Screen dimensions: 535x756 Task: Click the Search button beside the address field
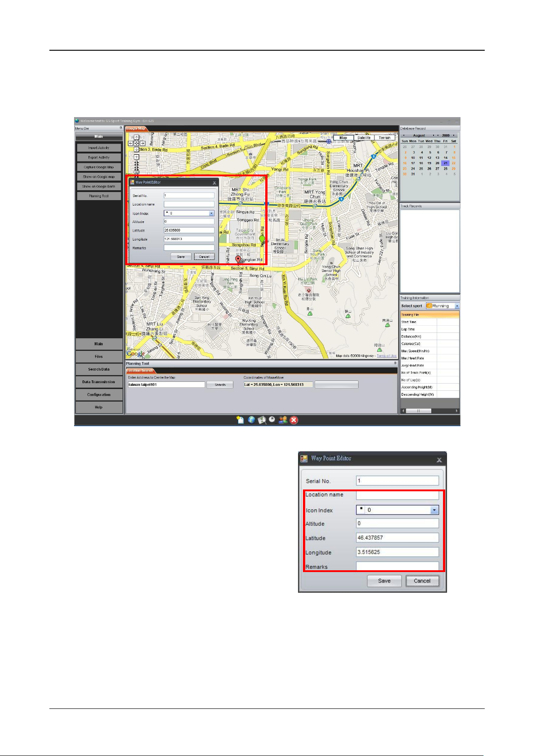[x=220, y=385]
